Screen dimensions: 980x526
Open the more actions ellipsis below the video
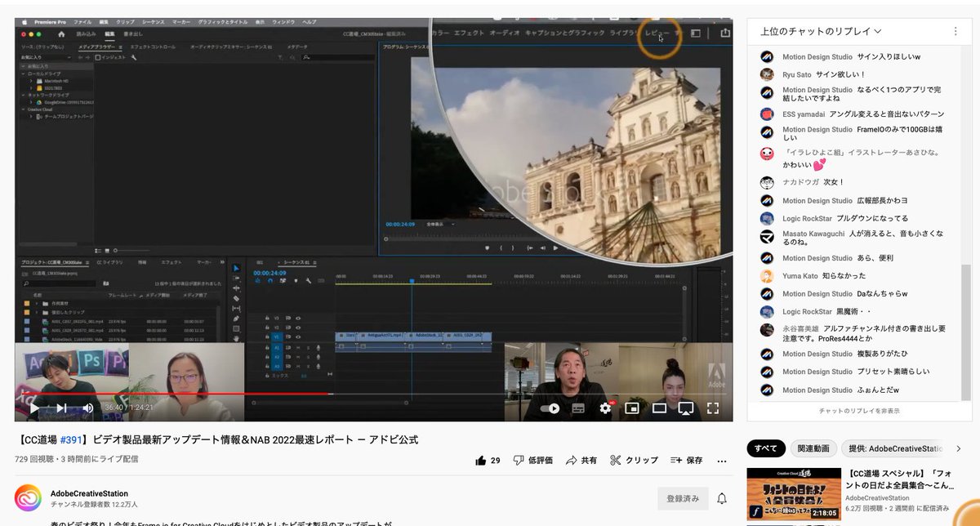(724, 460)
